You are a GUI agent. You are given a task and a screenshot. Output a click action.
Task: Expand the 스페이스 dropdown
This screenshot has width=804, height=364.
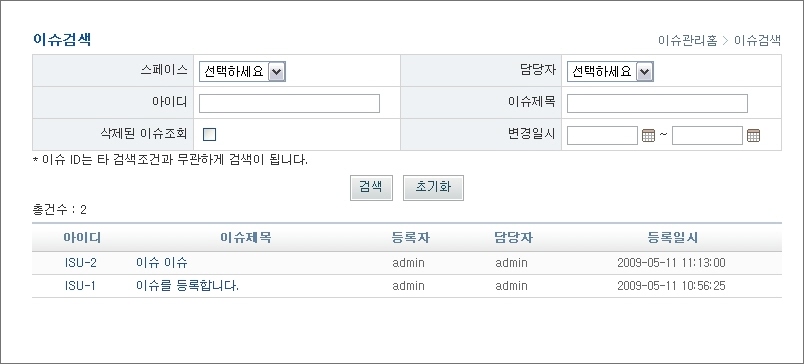(242, 72)
